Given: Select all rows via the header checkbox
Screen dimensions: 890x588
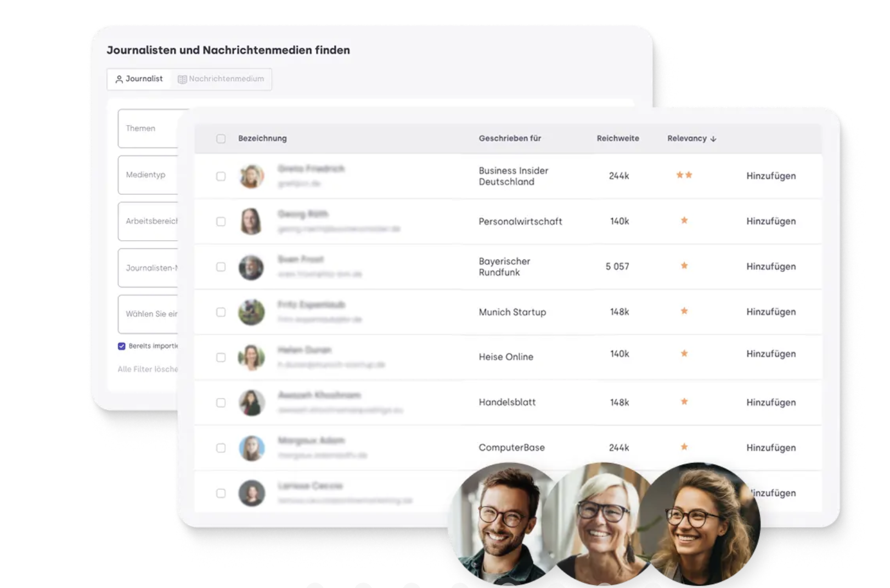Looking at the screenshot, I should pos(221,139).
